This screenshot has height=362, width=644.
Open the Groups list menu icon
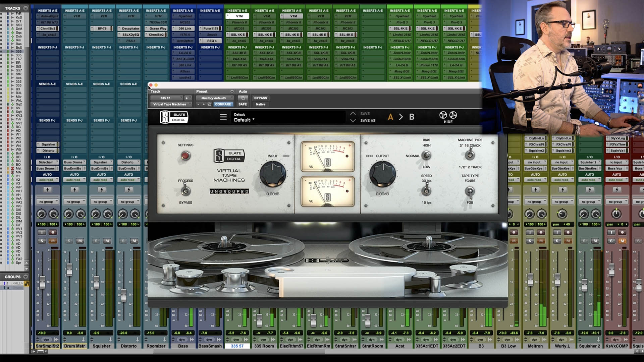25,277
